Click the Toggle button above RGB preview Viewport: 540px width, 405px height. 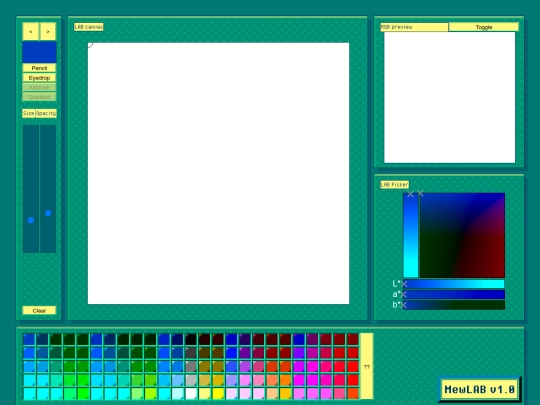point(484,27)
